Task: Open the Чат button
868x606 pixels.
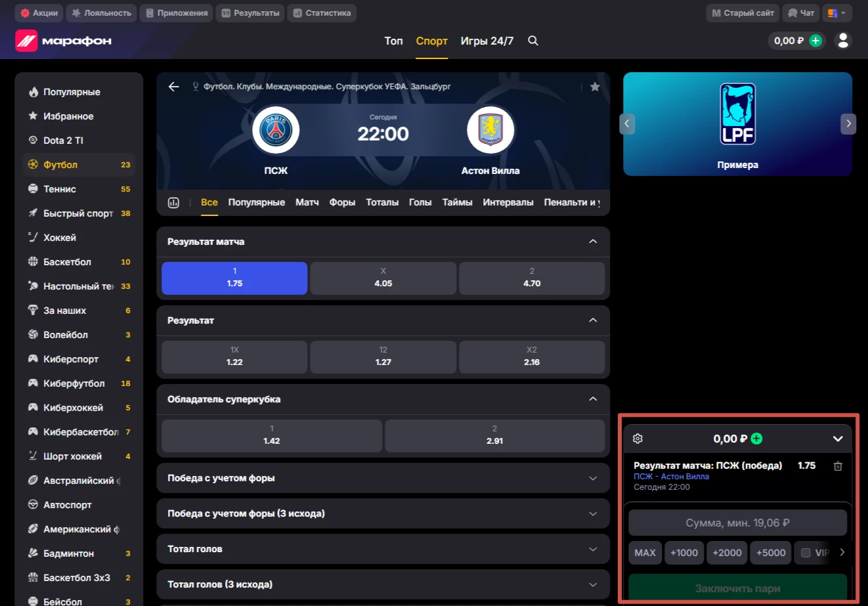Action: (801, 13)
